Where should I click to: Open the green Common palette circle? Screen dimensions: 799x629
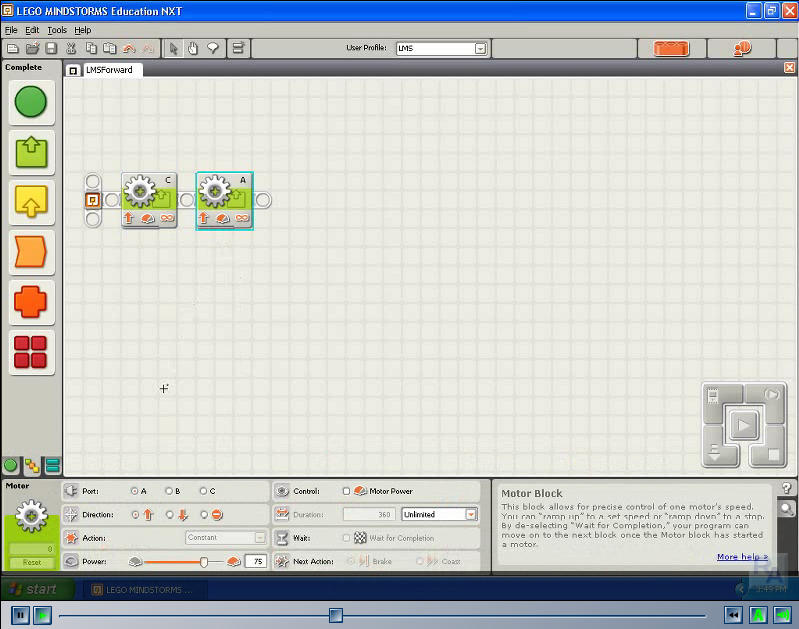tap(31, 102)
